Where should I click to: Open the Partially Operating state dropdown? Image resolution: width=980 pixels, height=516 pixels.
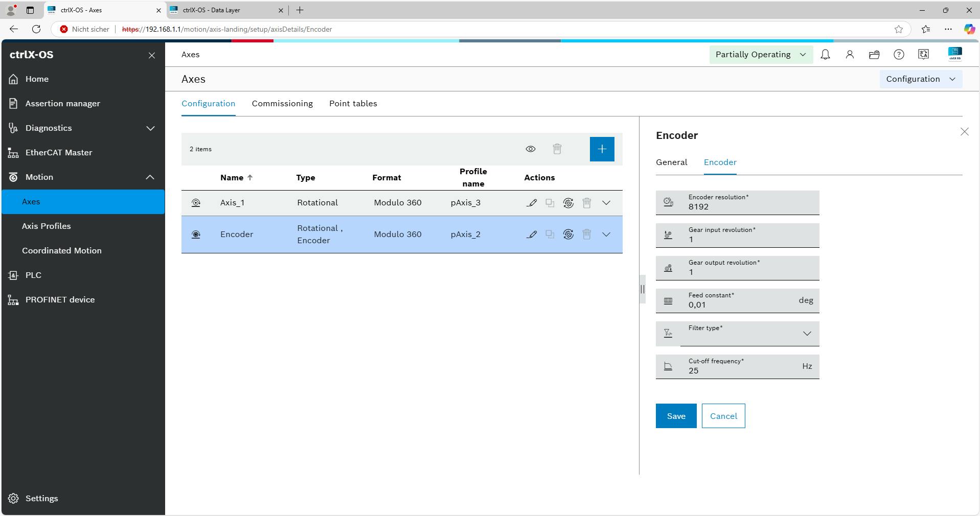(x=761, y=55)
